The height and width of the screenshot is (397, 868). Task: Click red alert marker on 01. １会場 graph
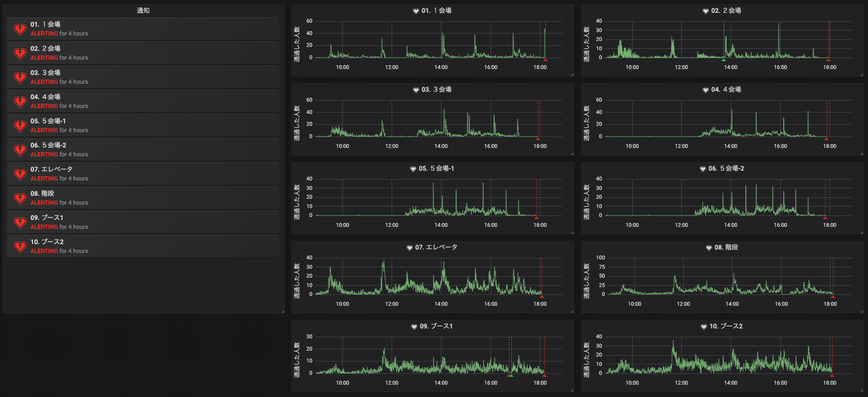click(x=545, y=60)
